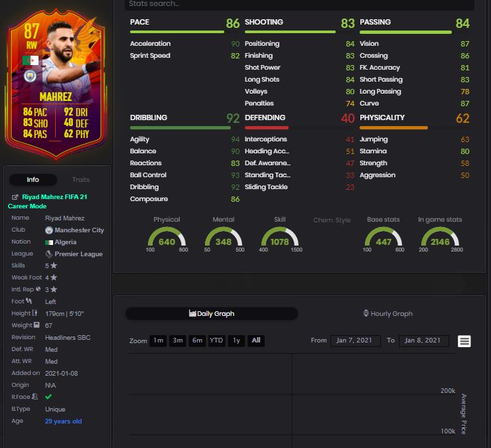491x448 pixels.
Task: Click the Algeria flag icon in Nation row
Action: (x=49, y=242)
